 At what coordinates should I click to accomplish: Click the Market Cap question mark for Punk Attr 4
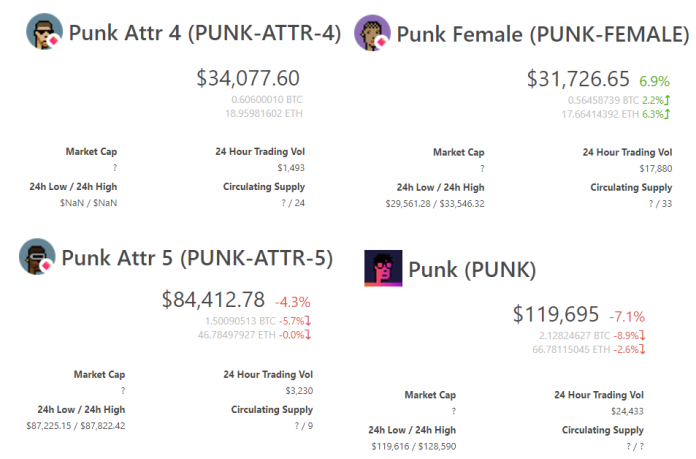point(115,168)
